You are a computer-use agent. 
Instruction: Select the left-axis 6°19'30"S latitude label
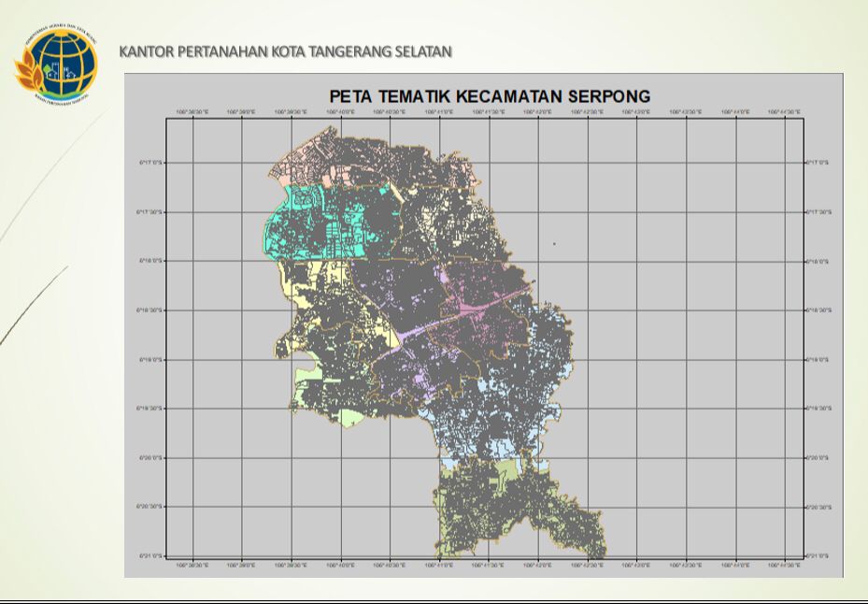point(149,409)
